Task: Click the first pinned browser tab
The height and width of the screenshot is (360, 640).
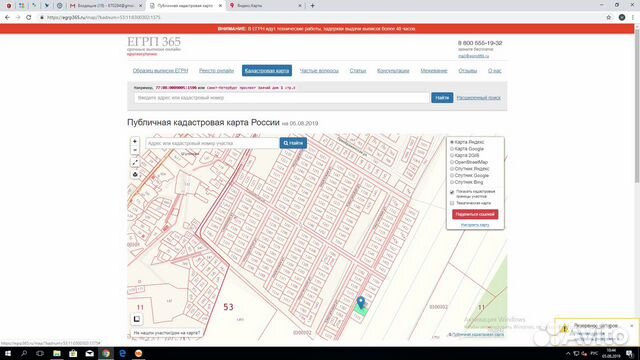Action: pos(9,6)
